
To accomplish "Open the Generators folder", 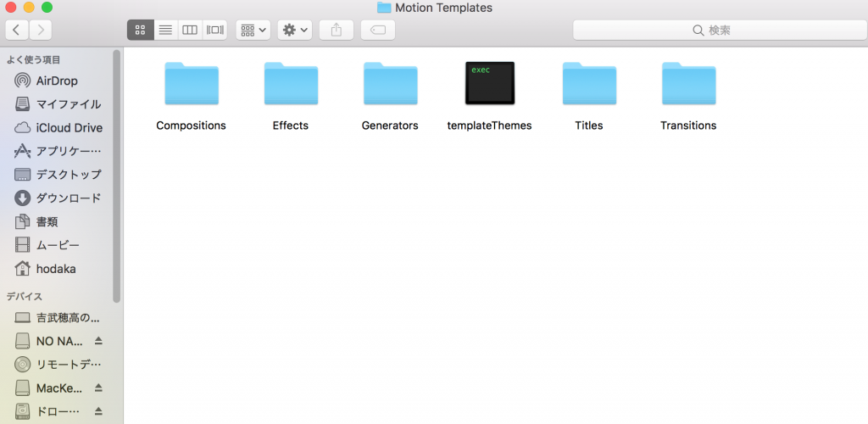I will click(x=390, y=84).
